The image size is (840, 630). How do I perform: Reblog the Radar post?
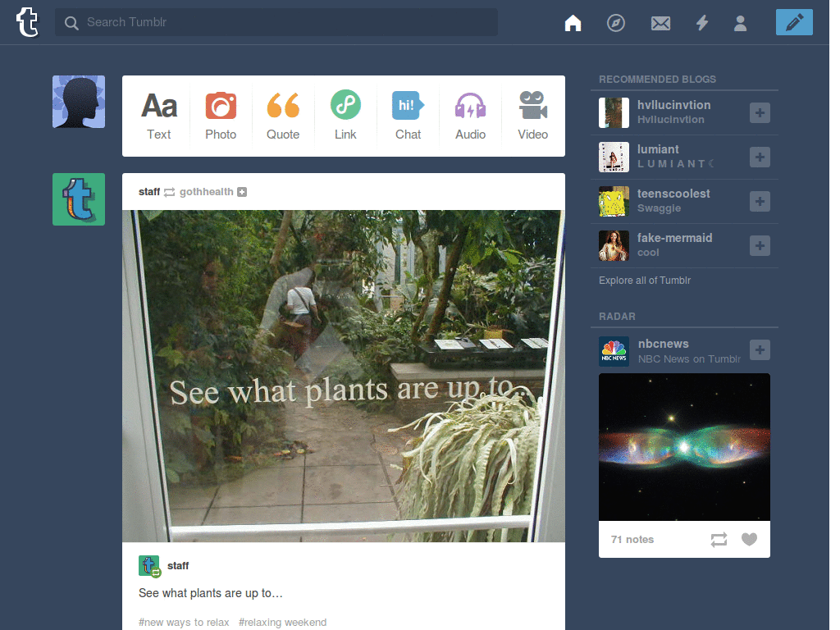[719, 540]
